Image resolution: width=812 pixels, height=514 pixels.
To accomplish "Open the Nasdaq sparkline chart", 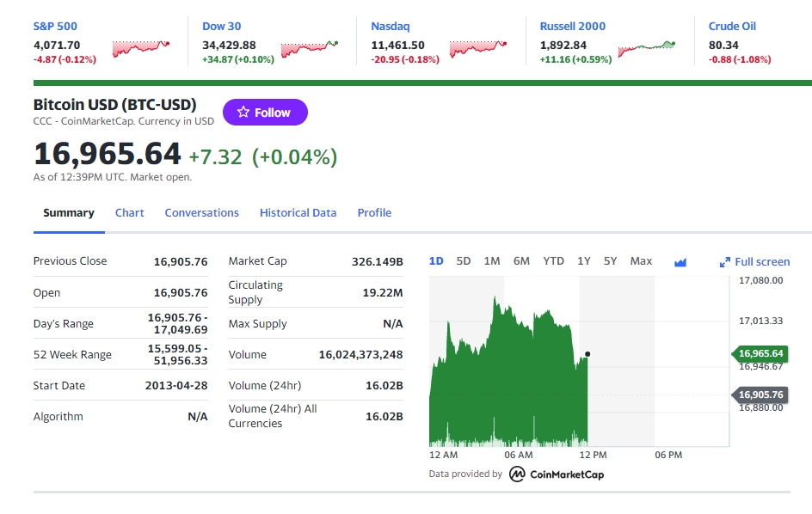I will pos(478,48).
